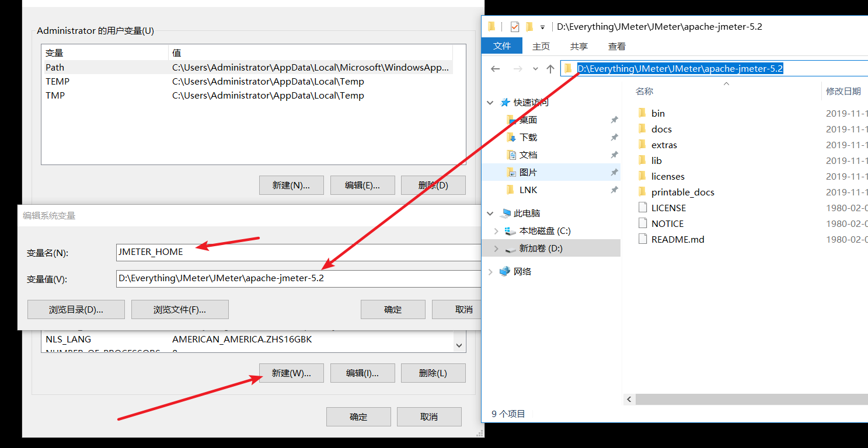Click 删除(L) for system variables
The image size is (868, 448).
pos(433,373)
